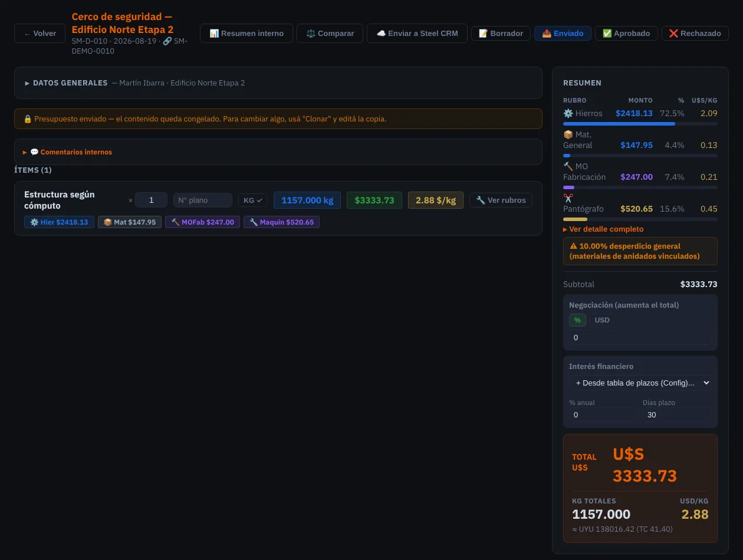Image resolution: width=743 pixels, height=560 pixels.
Task: Click the Mat $147.95 chip
Action: pos(130,222)
